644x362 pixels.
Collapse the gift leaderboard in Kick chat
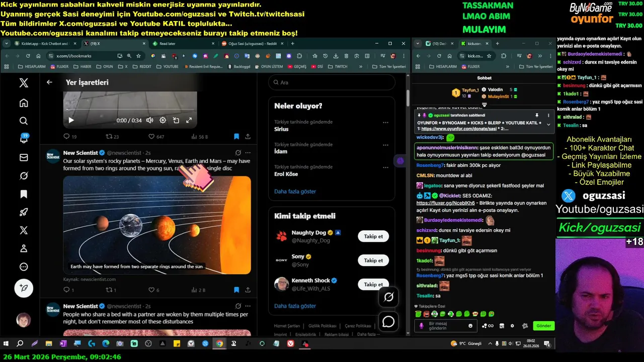coord(484,105)
